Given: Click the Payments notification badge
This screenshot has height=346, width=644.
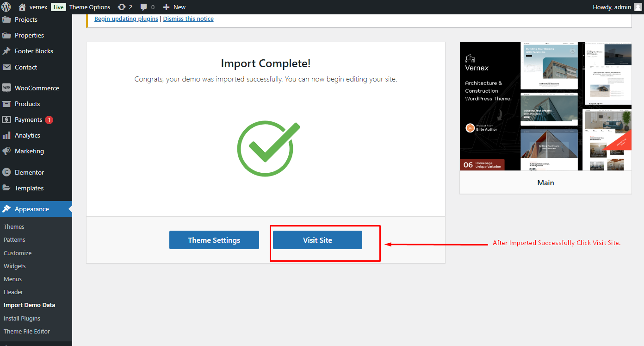Looking at the screenshot, I should tap(49, 120).
